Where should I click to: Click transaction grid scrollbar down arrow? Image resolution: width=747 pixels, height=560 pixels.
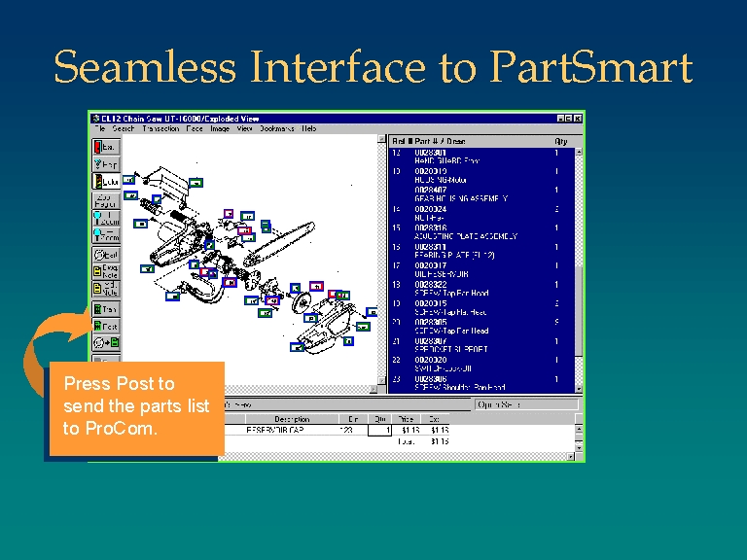pyautogui.click(x=579, y=447)
